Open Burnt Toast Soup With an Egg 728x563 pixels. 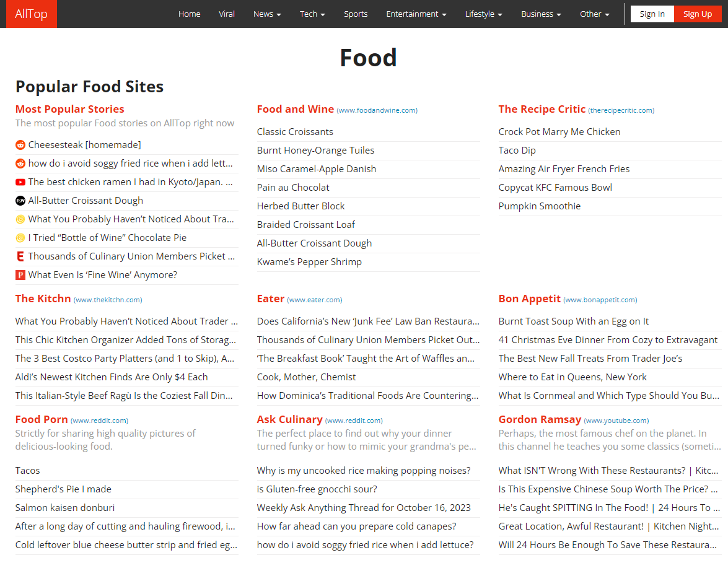(x=573, y=321)
